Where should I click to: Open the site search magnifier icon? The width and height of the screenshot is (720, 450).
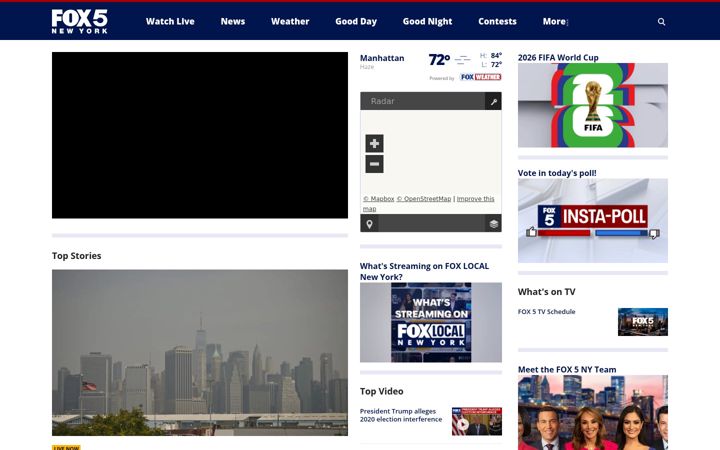(x=661, y=22)
